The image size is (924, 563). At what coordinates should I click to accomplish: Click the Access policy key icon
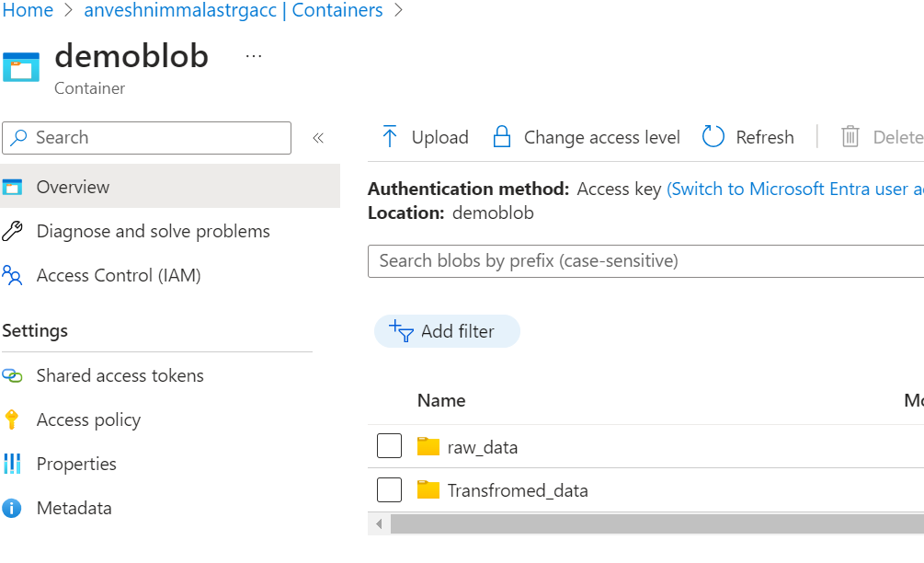click(12, 419)
